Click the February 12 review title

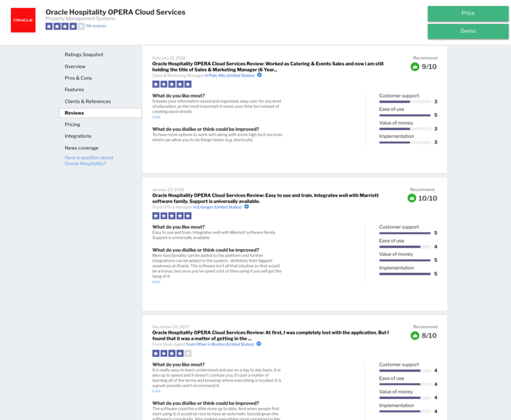[x=268, y=67]
